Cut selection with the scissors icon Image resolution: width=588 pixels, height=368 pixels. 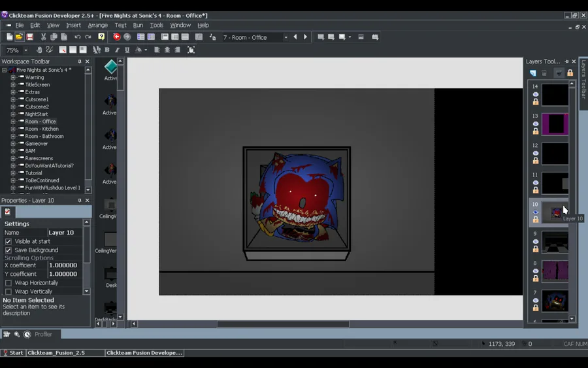44,37
